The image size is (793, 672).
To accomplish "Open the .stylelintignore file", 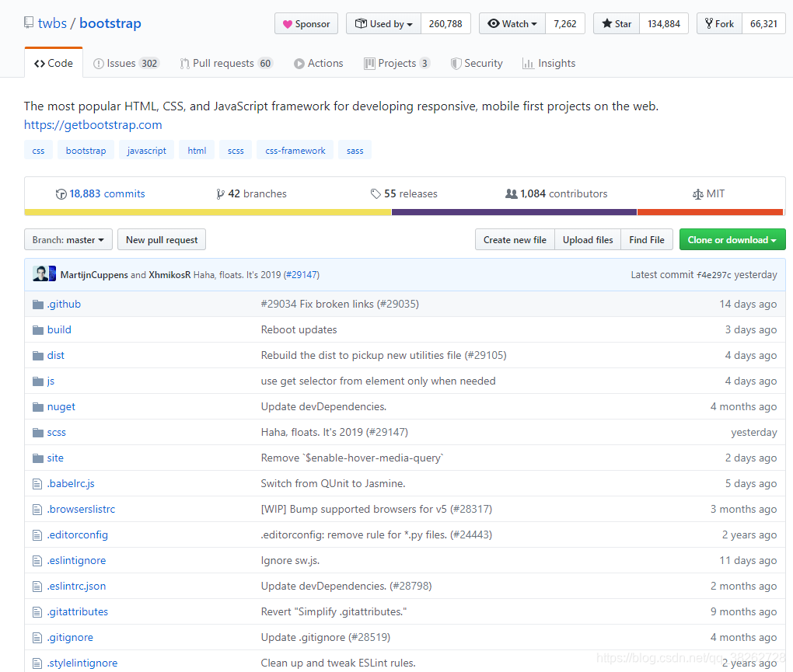I will pyautogui.click(x=82, y=663).
